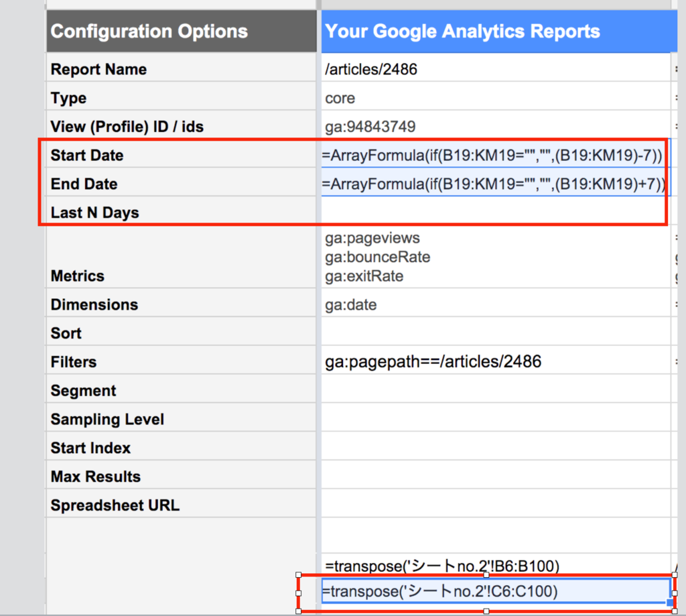The height and width of the screenshot is (616, 686).
Task: Click the transpose C6:C100 formula cell
Action: click(x=496, y=591)
